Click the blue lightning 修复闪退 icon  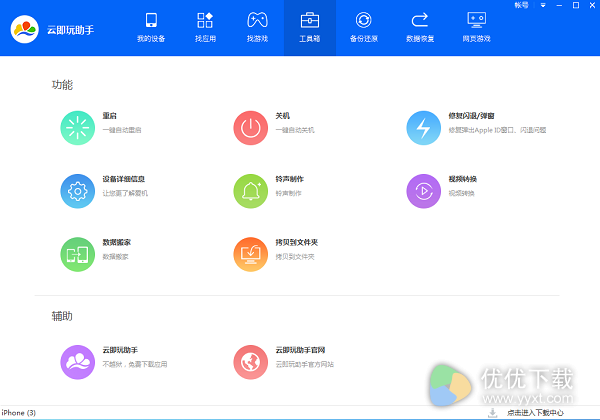click(x=424, y=128)
